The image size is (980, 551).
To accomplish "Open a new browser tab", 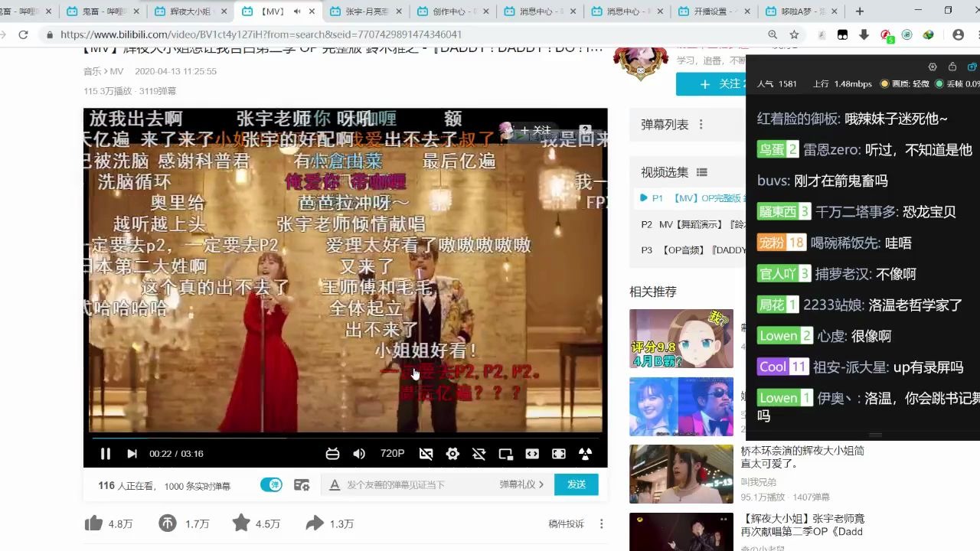I will tap(860, 11).
